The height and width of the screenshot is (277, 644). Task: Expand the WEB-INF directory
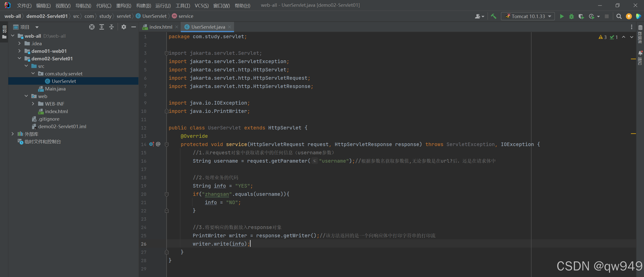33,104
